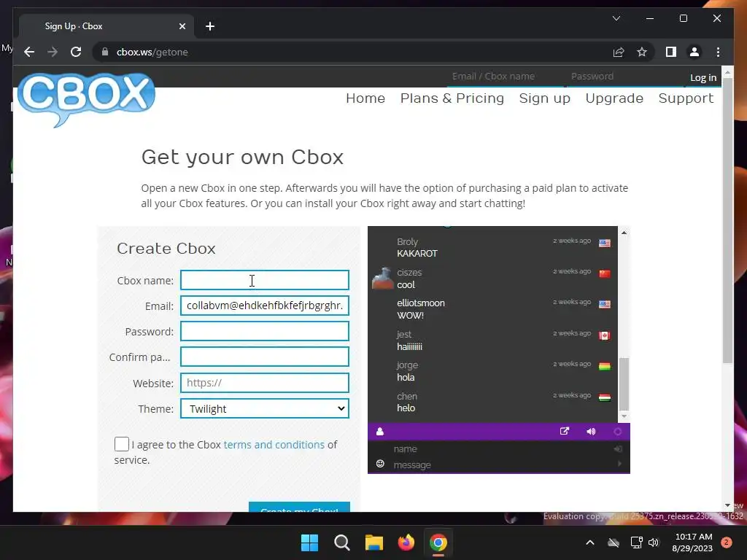Click ciszes user avatar in chat
Image resolution: width=747 pixels, height=560 pixels.
(x=382, y=279)
